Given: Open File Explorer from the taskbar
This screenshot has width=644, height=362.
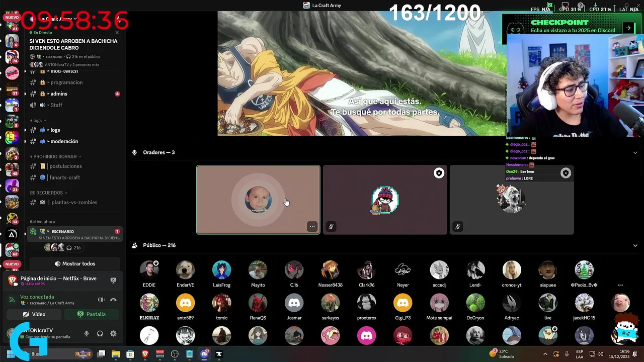Looking at the screenshot, I should [x=116, y=354].
